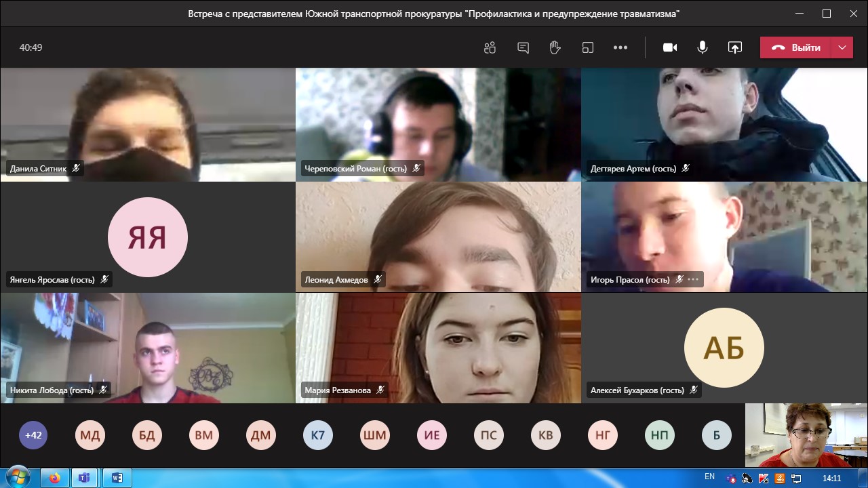Viewport: 868px width, 488px height.
Task: Open the Windows Start menu
Action: point(18,477)
